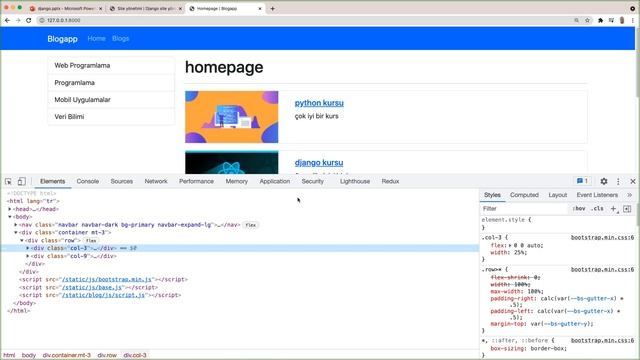The image size is (640, 360).
Task: Switch to the Layout tab
Action: pos(558,195)
